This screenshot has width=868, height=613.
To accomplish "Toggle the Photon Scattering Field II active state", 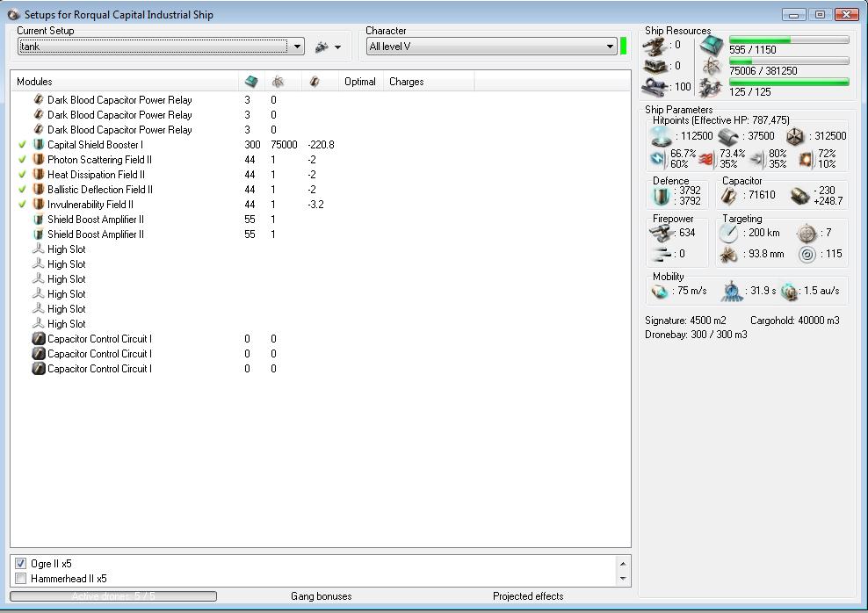I will pyautogui.click(x=22, y=159).
